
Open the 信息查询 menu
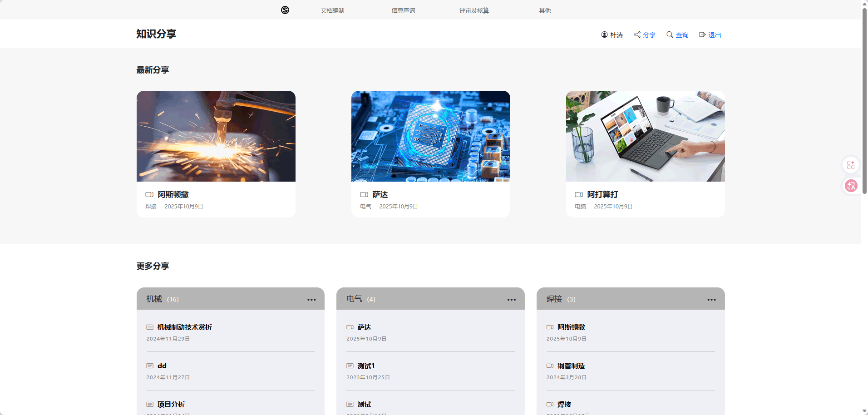403,10
